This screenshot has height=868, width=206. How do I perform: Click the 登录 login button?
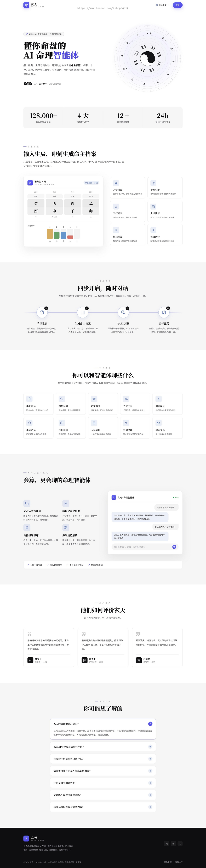pos(177,5)
